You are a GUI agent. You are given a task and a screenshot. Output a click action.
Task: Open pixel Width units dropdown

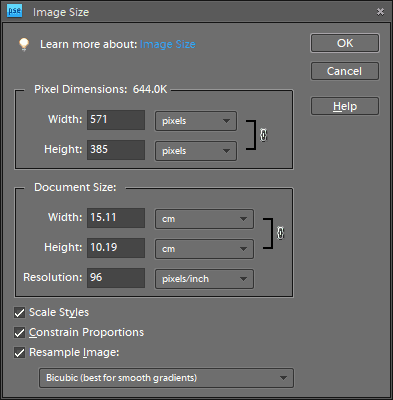click(x=196, y=121)
